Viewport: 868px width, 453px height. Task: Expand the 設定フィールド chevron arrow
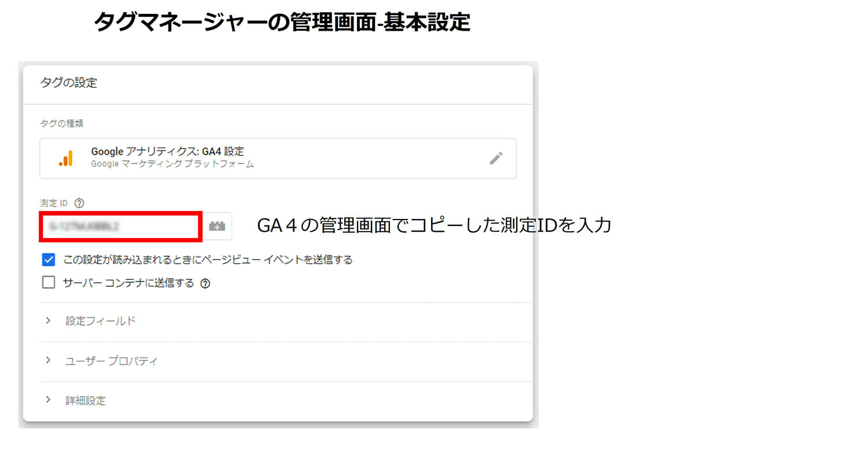coord(49,320)
